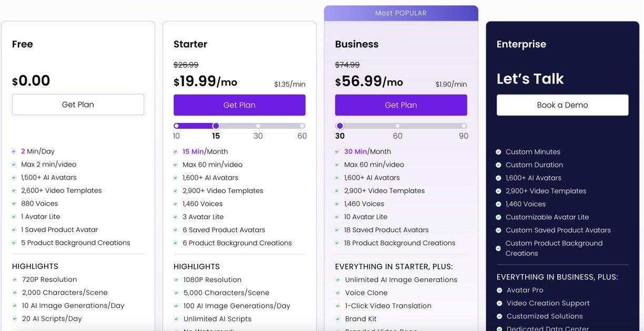
Task: Click checkmark icon next to 15 Min/Month
Action: tap(175, 152)
